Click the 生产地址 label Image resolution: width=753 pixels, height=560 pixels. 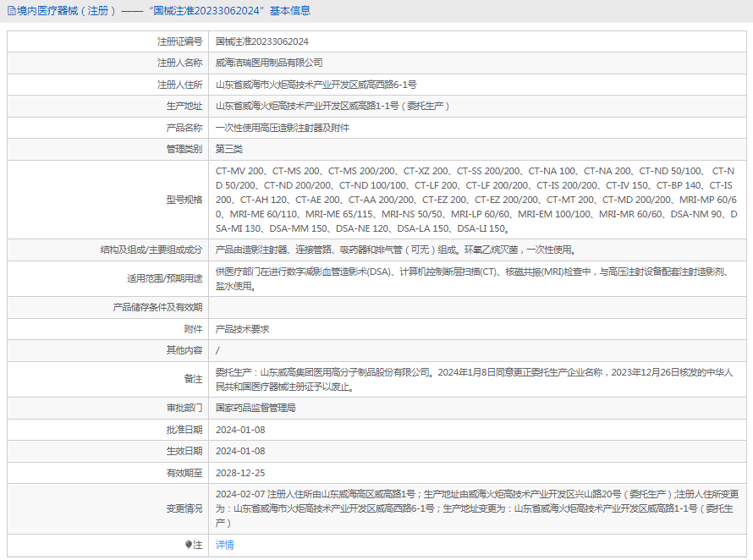tap(184, 106)
